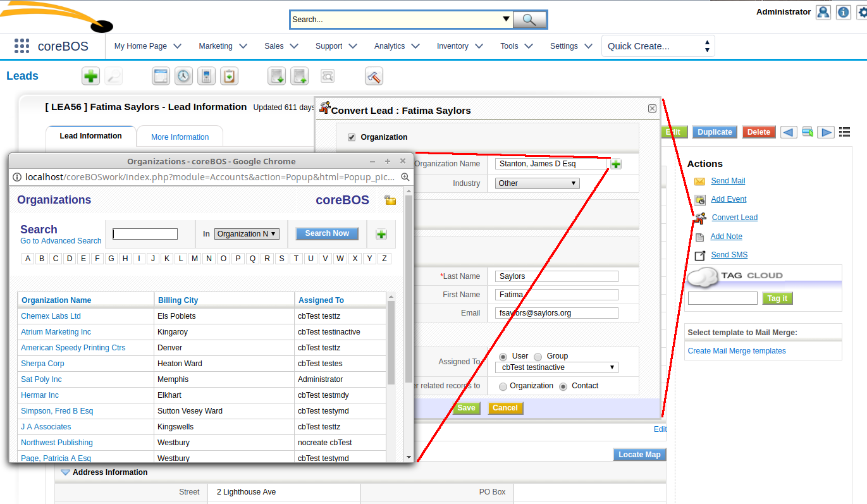867x504 pixels.
Task: Click the Search Now button in Organizations popup
Action: 326,233
